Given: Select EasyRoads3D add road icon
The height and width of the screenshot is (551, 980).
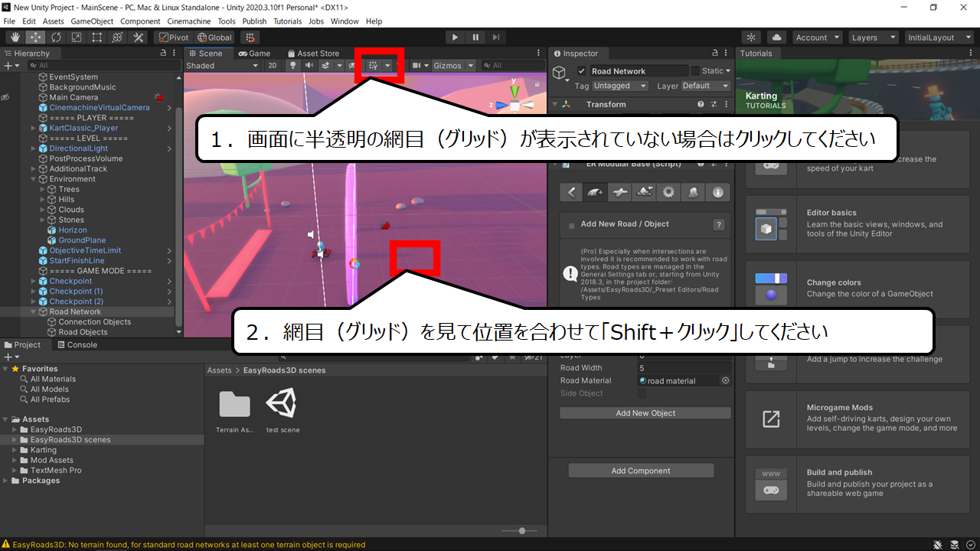Looking at the screenshot, I should click(x=596, y=193).
